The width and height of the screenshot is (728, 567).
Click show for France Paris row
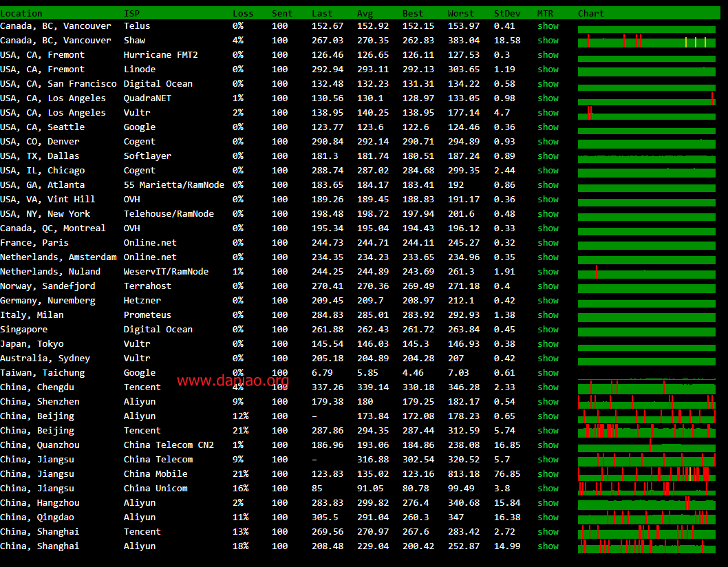548,242
